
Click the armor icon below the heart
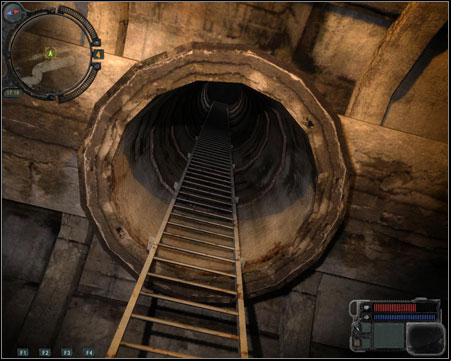pos(366,317)
